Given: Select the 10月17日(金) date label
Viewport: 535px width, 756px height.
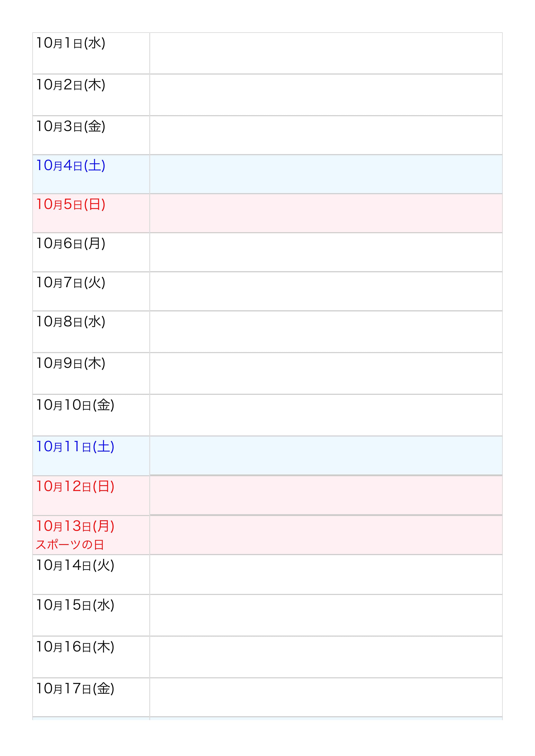Looking at the screenshot, I should tap(75, 689).
